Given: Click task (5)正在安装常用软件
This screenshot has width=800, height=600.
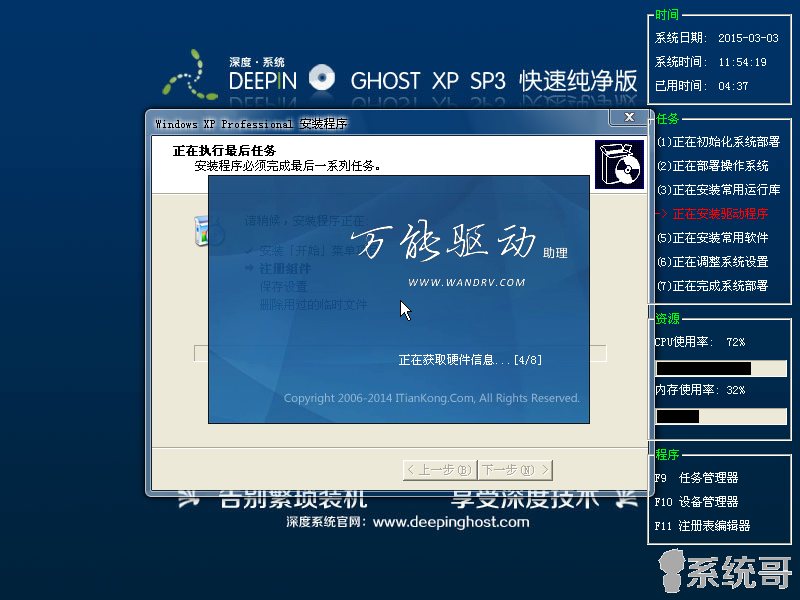Looking at the screenshot, I should tap(713, 238).
